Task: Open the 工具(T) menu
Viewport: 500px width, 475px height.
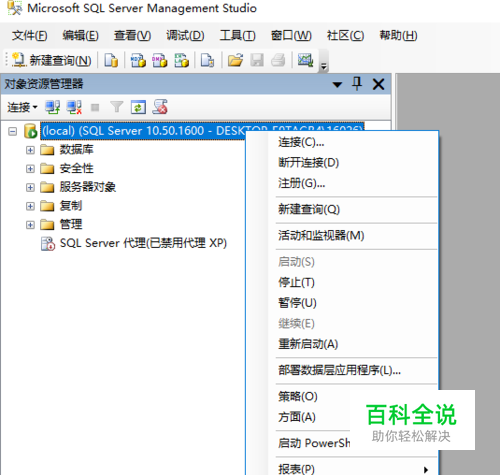Action: (237, 35)
